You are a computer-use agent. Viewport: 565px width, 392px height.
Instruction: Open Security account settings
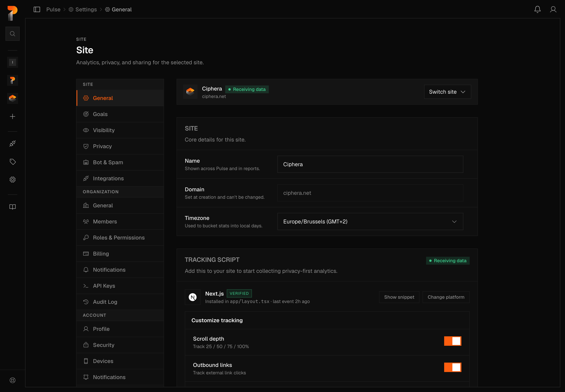(120, 345)
